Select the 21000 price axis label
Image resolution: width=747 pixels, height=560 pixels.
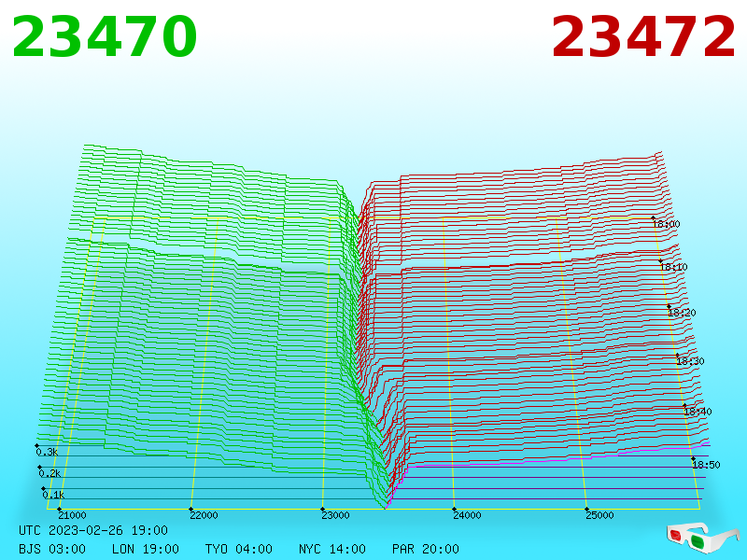click(x=72, y=515)
